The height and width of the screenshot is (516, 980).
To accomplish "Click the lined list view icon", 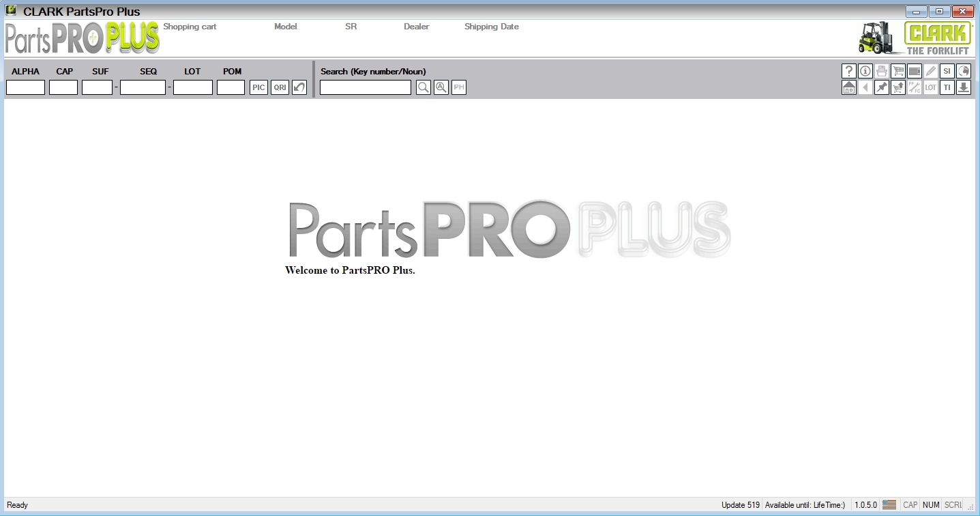I will tap(915, 71).
